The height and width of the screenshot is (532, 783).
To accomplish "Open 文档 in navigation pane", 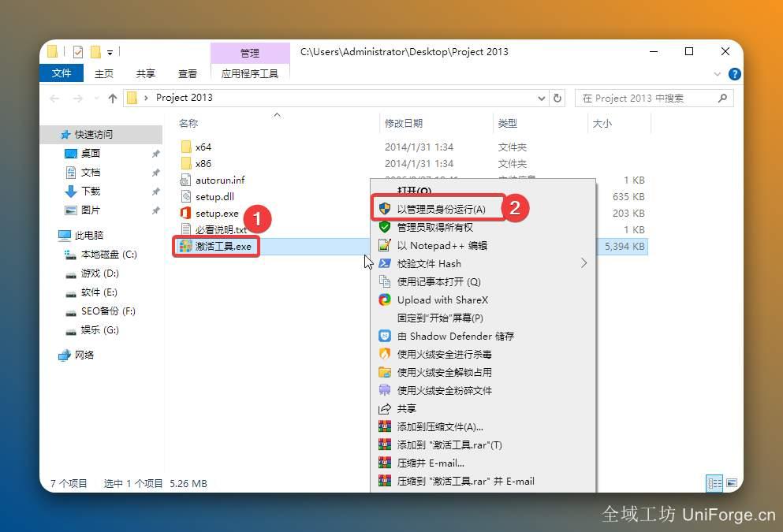I will 91,172.
